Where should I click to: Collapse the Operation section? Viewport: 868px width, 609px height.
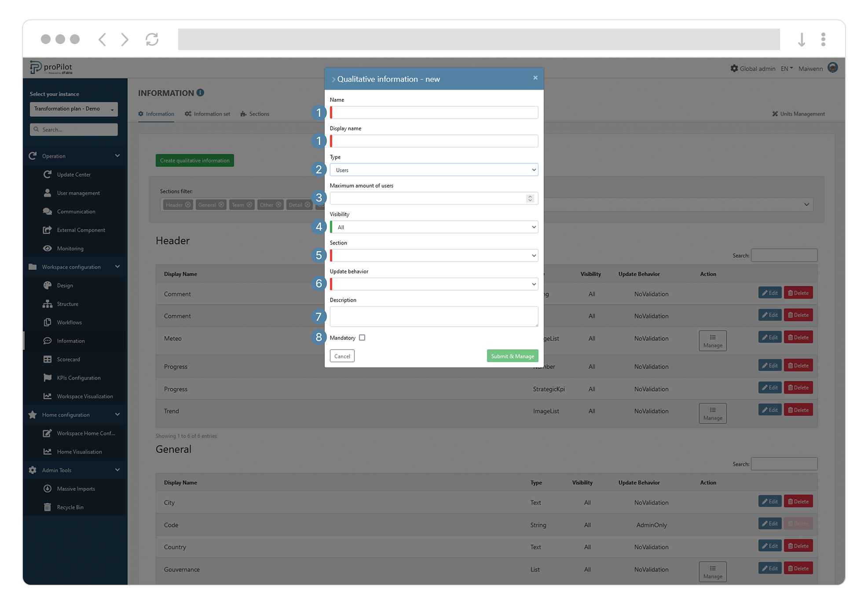tap(117, 155)
